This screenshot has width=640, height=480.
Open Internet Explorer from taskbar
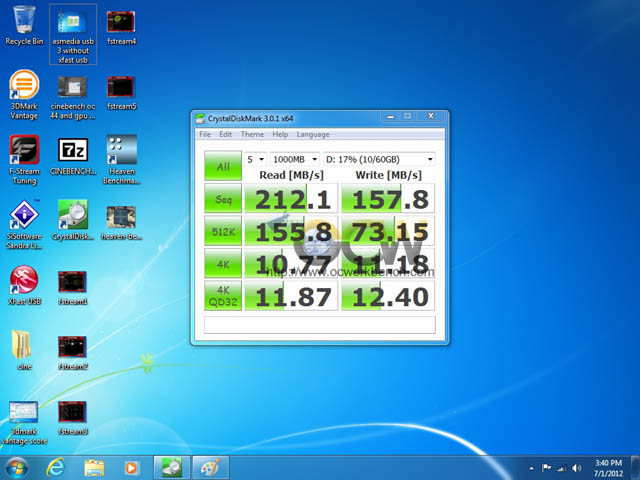click(x=56, y=468)
